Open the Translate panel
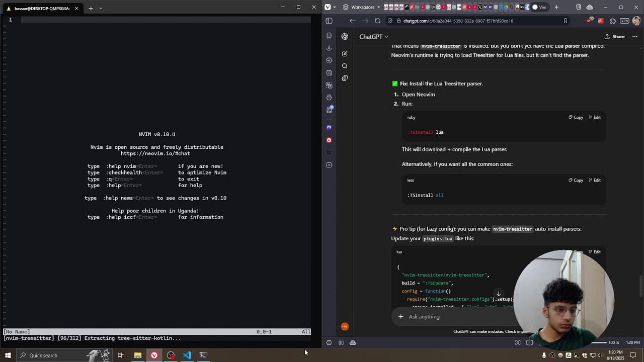 click(329, 85)
